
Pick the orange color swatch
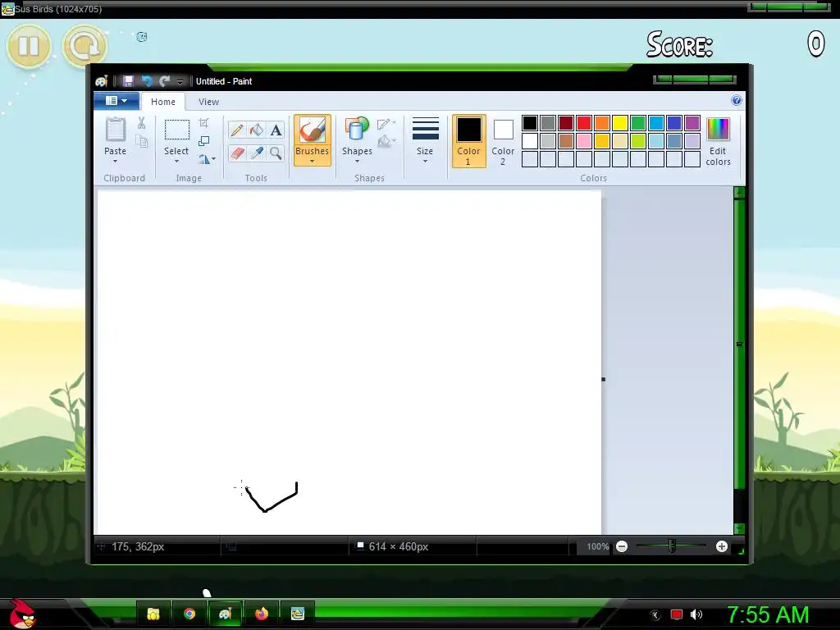click(x=602, y=123)
